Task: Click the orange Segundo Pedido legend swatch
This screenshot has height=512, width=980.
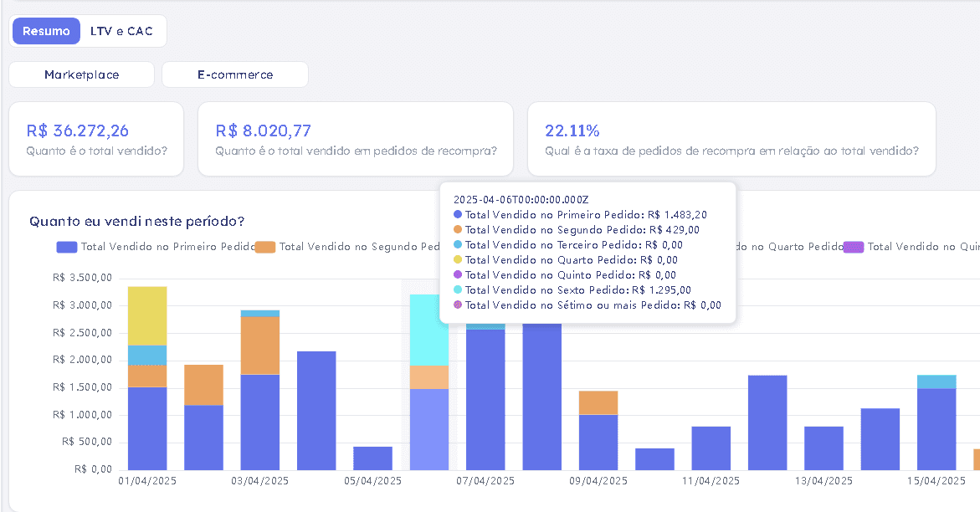Action: pyautogui.click(x=265, y=247)
